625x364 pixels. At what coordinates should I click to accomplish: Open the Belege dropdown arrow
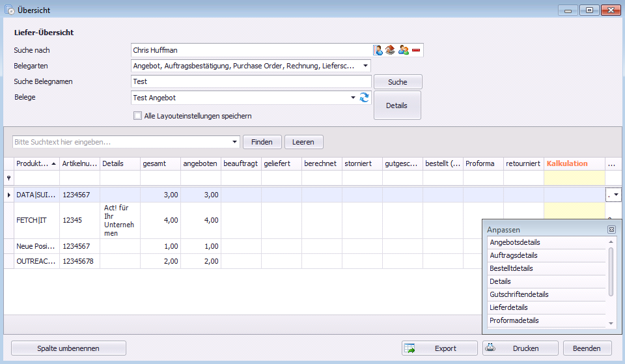(x=353, y=98)
